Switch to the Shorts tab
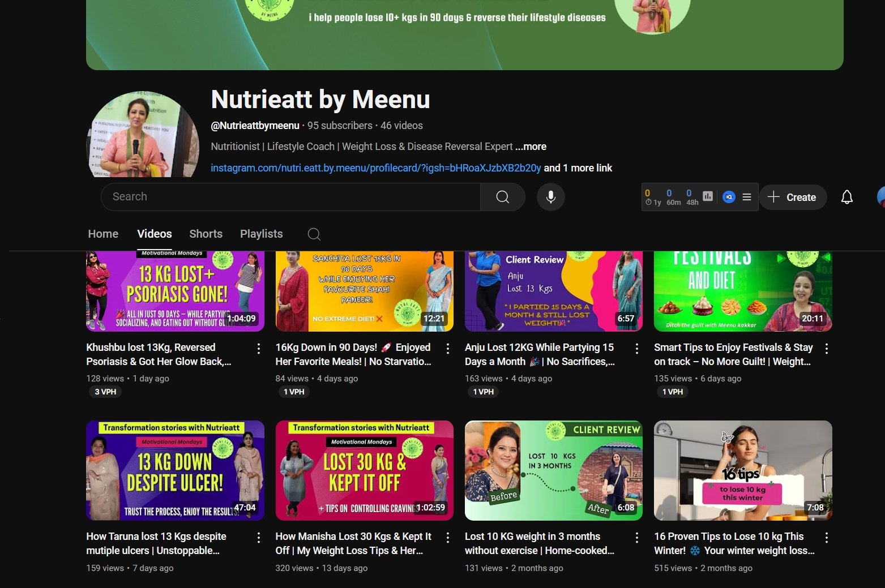 (x=206, y=234)
